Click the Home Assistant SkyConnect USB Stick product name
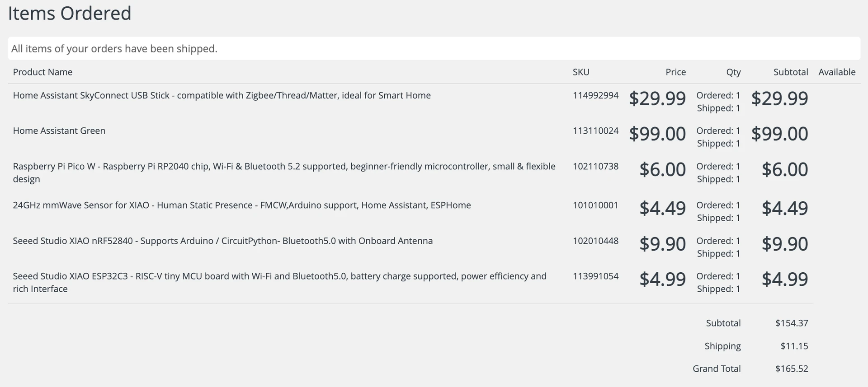Screen dimensions: 868x387 pyautogui.click(x=222, y=95)
